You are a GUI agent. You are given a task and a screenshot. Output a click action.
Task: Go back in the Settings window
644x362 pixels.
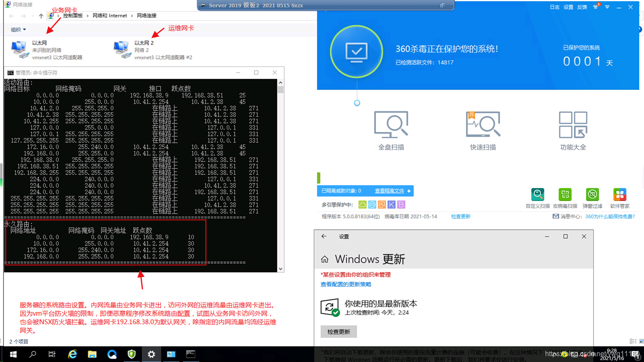[324, 236]
